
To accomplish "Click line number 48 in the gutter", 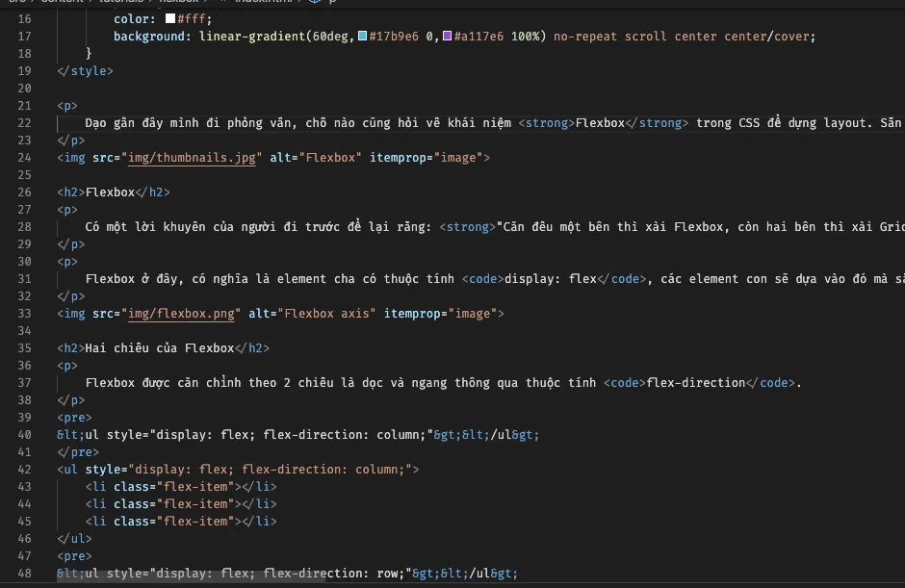I will [x=24, y=573].
